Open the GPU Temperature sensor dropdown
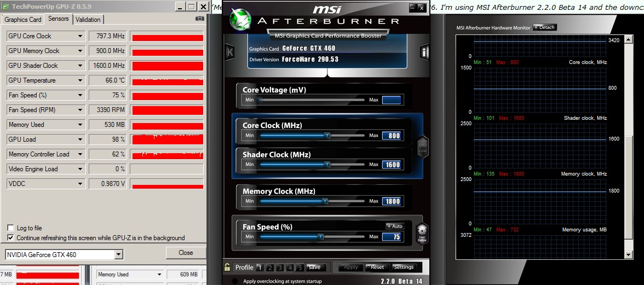The width and height of the screenshot is (644, 285). click(81, 80)
